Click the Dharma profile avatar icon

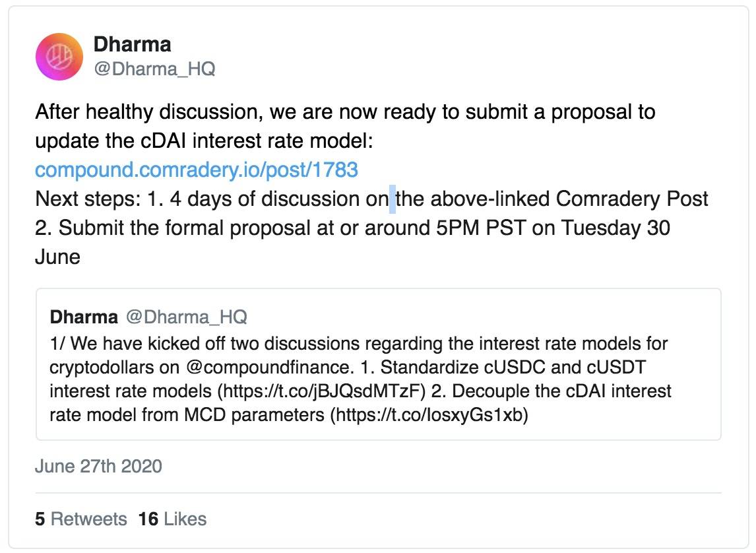click(x=59, y=57)
